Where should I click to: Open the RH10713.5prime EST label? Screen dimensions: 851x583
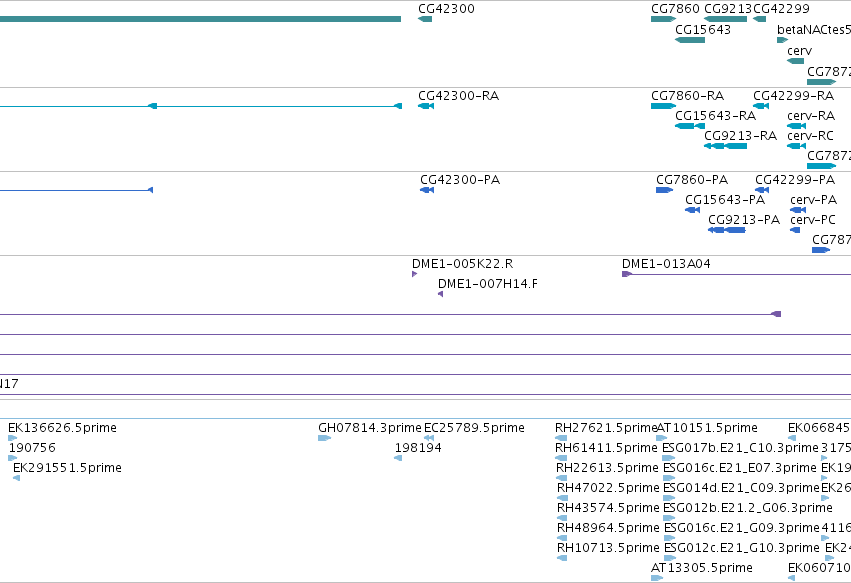[608, 548]
